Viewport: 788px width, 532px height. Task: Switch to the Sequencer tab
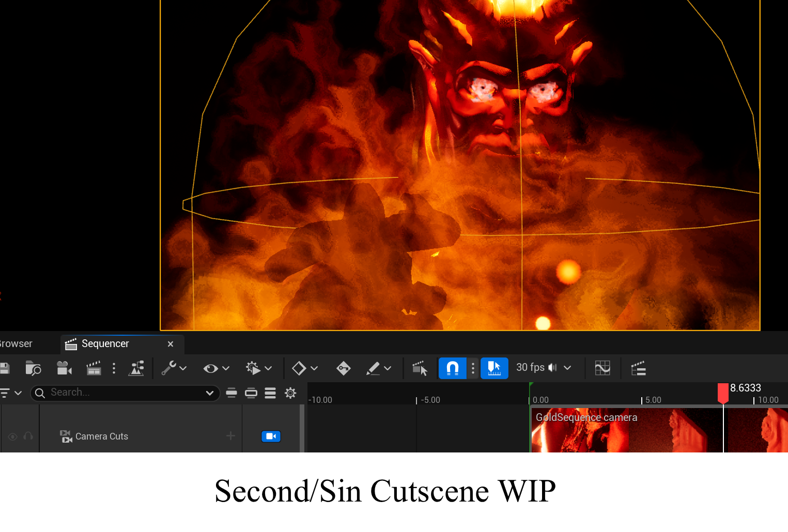pyautogui.click(x=105, y=344)
